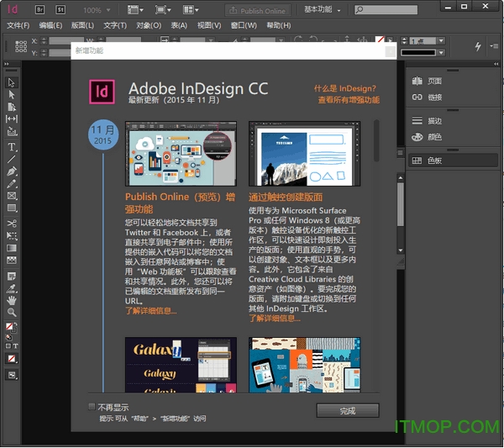Select the Gap tool
This screenshot has width=504, height=448.
pyautogui.click(x=11, y=119)
